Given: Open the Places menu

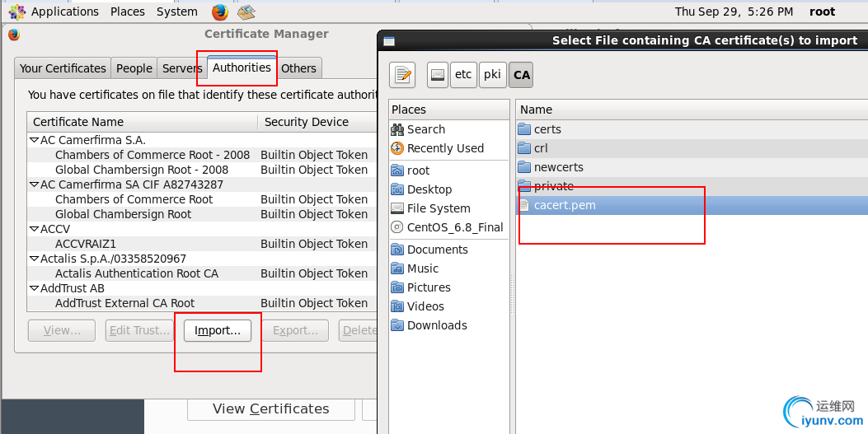Looking at the screenshot, I should point(127,12).
